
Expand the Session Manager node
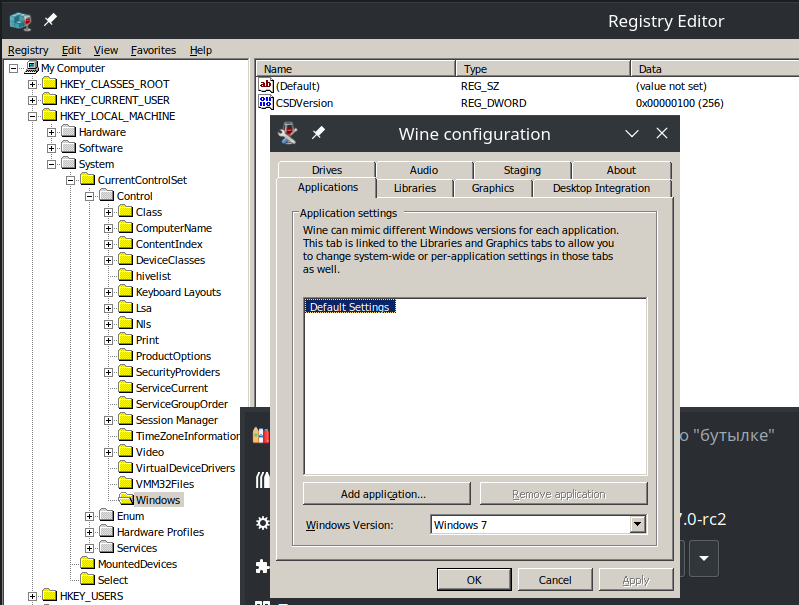(108, 420)
